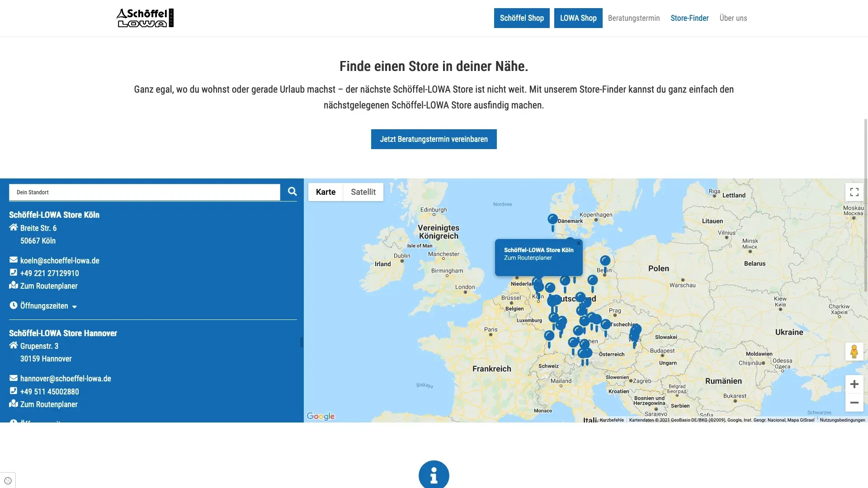
Task: Click the 50667 Köln address line
Action: click(x=38, y=241)
